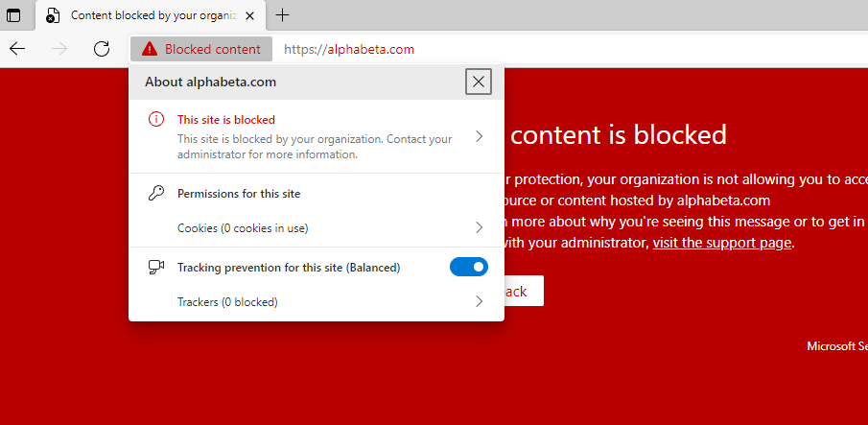Close the Content blocked tab
Screen dimensions: 868x425
[249, 15]
